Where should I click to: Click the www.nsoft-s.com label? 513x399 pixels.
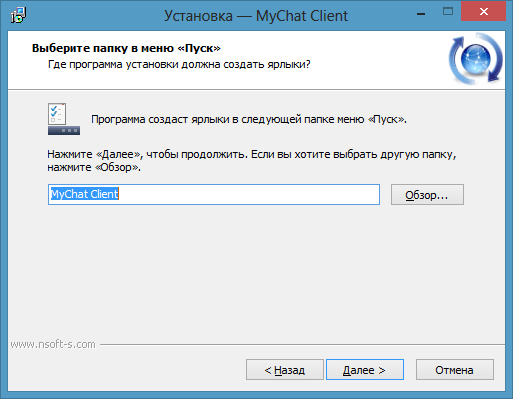(53, 344)
